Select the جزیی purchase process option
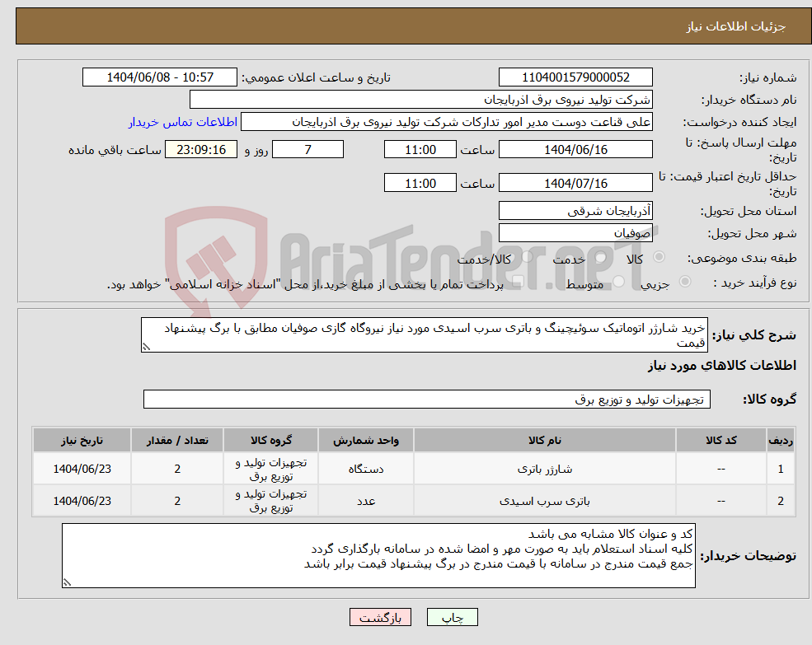The height and width of the screenshot is (645, 812). pyautogui.click(x=683, y=280)
